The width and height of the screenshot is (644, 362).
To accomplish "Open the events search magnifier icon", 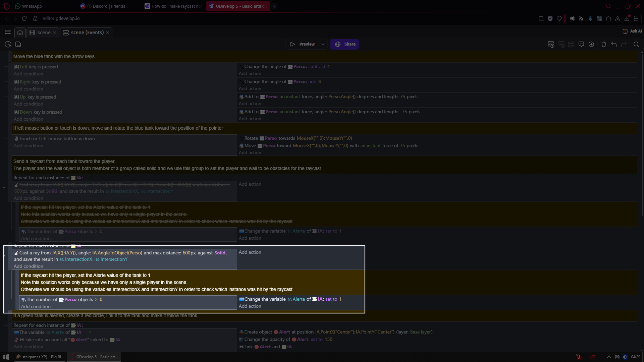I will coord(636,44).
